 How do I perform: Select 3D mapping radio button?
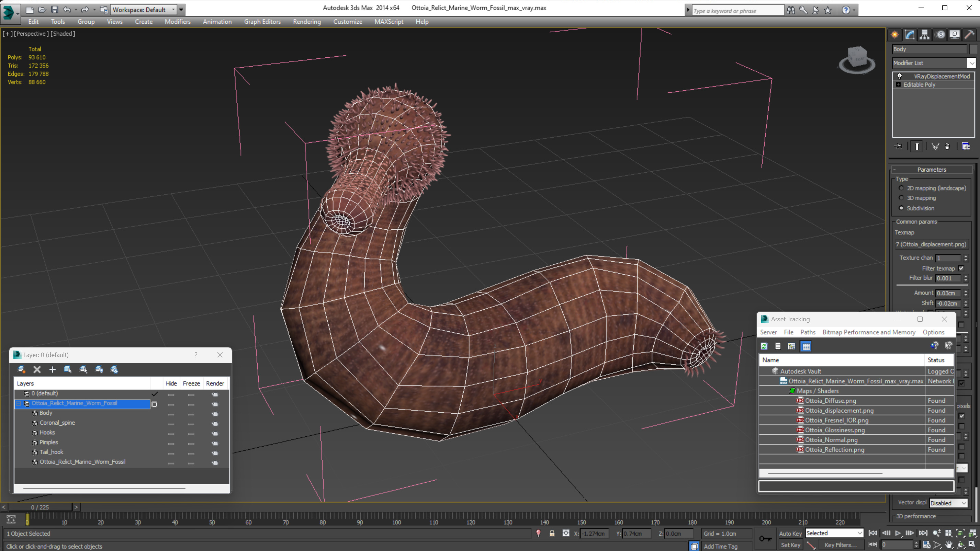(901, 198)
